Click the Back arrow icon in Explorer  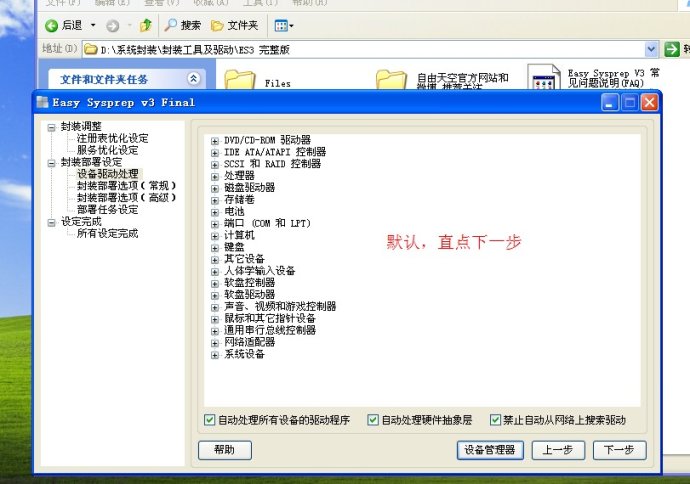coord(51,26)
